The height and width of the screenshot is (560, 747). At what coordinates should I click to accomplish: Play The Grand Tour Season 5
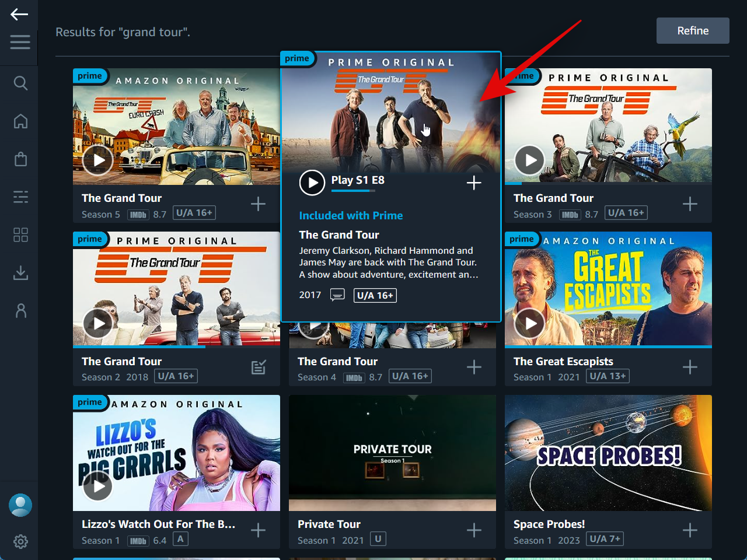[97, 160]
